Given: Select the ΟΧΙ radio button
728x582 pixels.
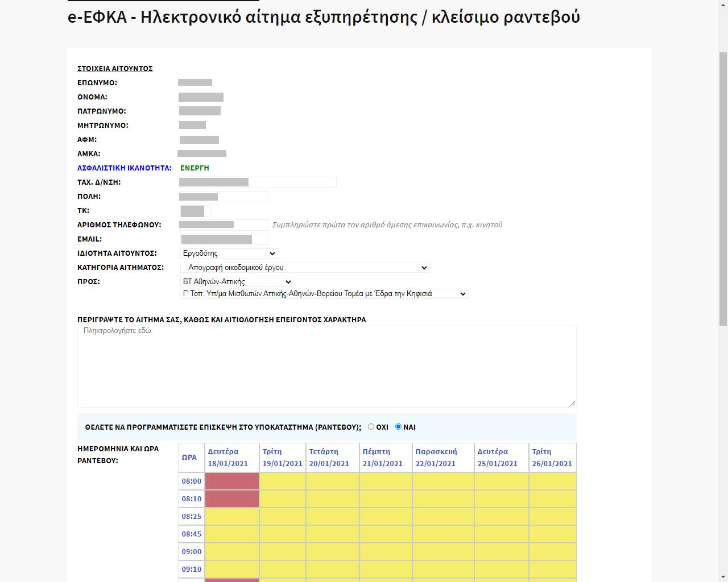Looking at the screenshot, I should coord(371,427).
